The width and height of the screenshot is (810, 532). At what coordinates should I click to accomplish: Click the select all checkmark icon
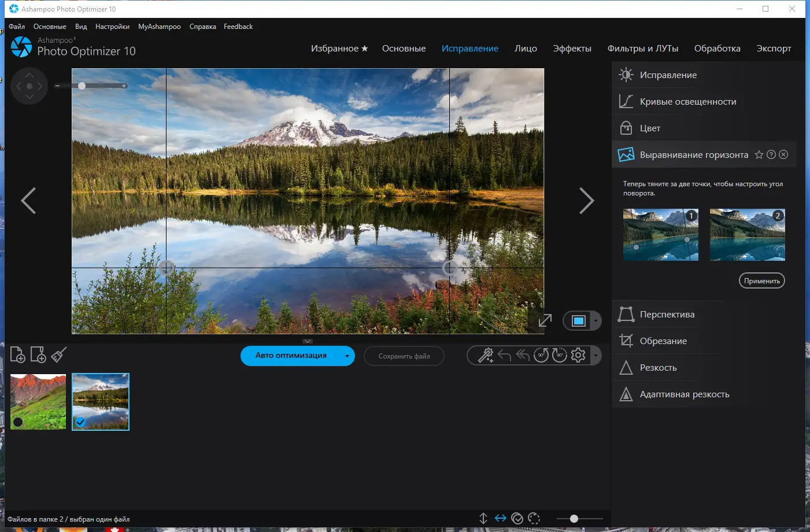click(x=517, y=519)
